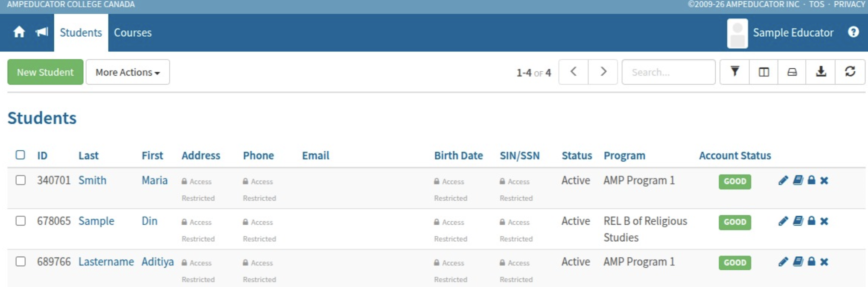
Task: Edit Din Sample's record with pencil icon
Action: click(x=783, y=221)
